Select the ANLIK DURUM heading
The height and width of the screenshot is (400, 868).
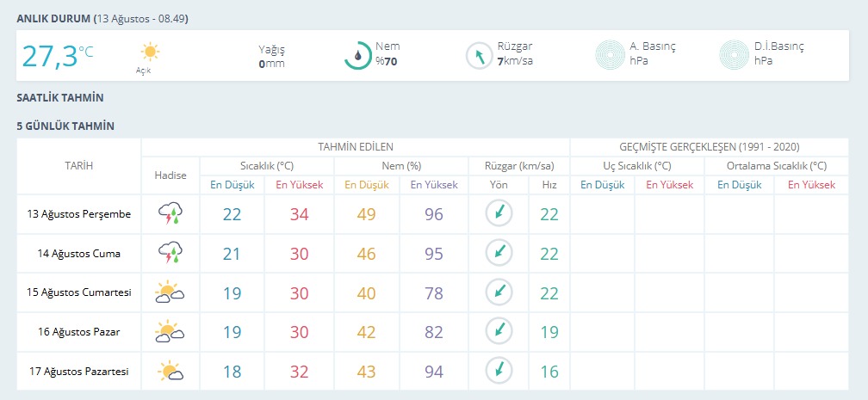tap(53, 19)
